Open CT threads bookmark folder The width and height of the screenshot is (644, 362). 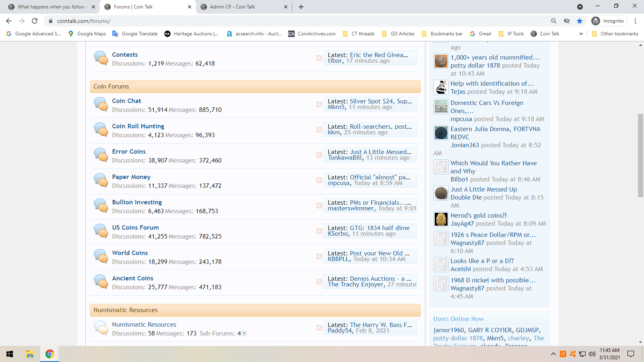tap(359, 34)
